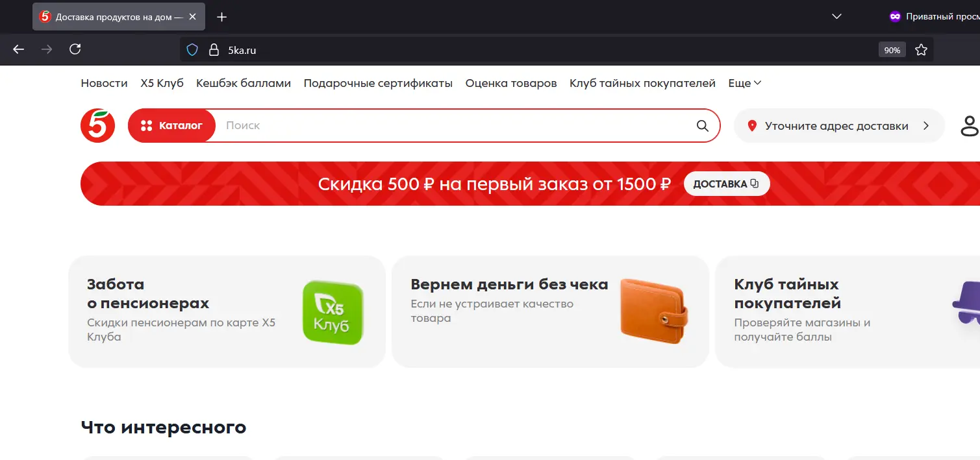The height and width of the screenshot is (460, 980).
Task: Open Подарочные сертификаты link
Action: click(x=378, y=83)
